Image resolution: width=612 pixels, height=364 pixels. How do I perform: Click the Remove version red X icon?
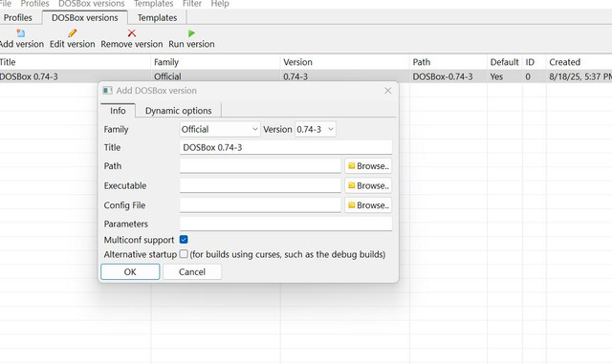(x=132, y=33)
